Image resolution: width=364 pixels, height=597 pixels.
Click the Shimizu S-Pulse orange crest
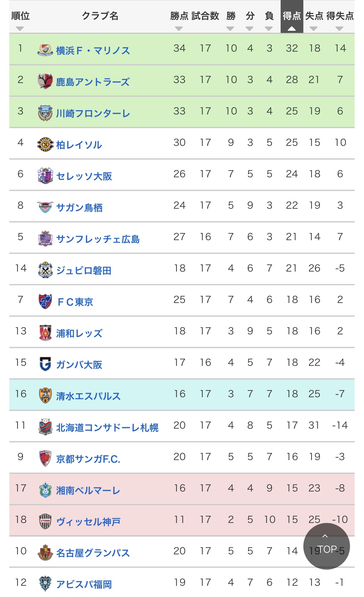(45, 395)
